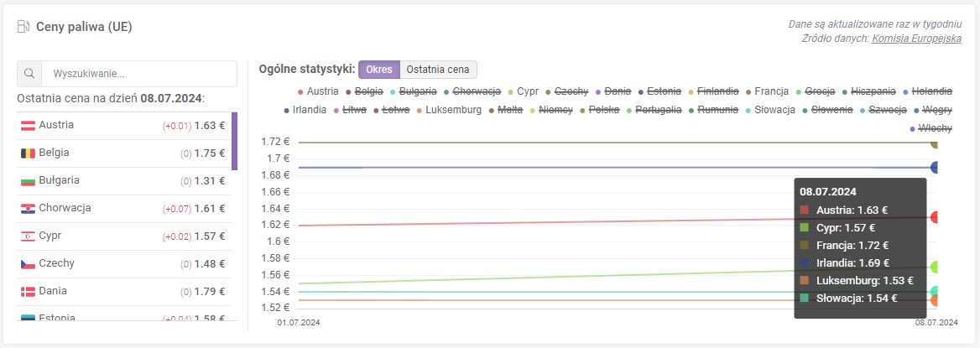980x348 pixels.
Task: Click the purple country list scrollbar thumb
Action: [234, 141]
